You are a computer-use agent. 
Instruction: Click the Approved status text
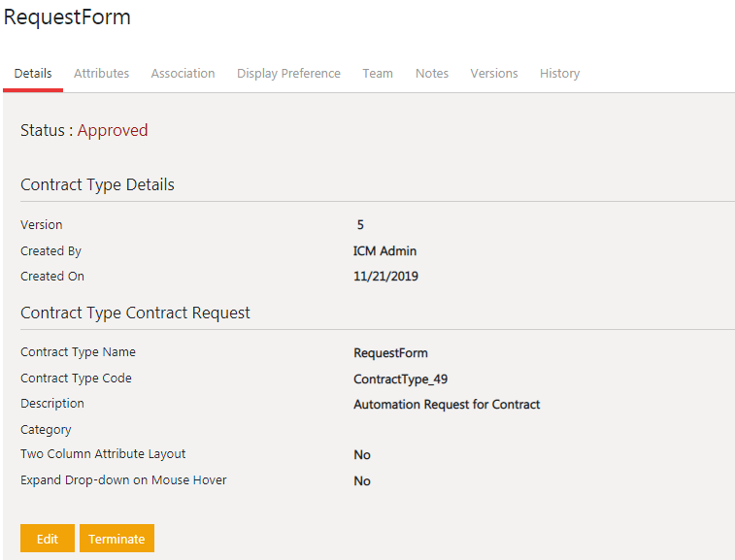[113, 130]
